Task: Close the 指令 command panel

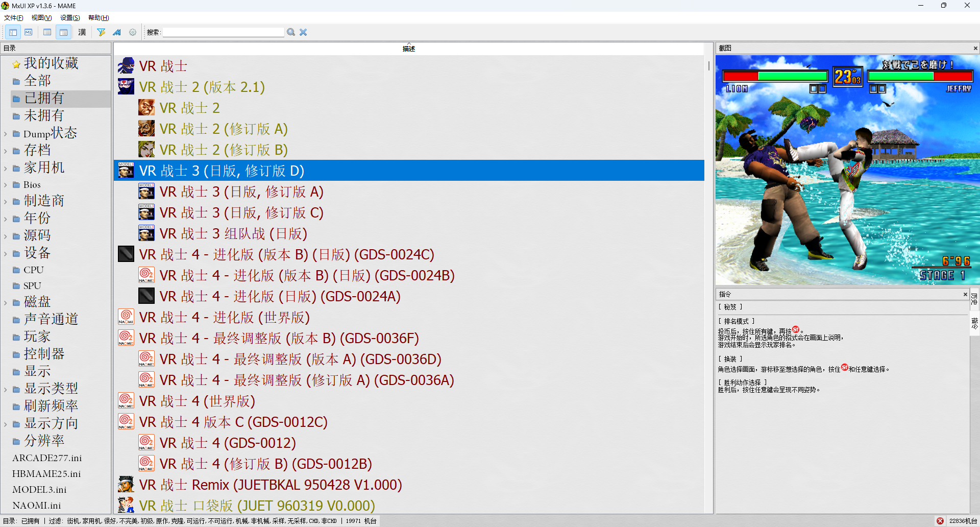Action: click(965, 294)
